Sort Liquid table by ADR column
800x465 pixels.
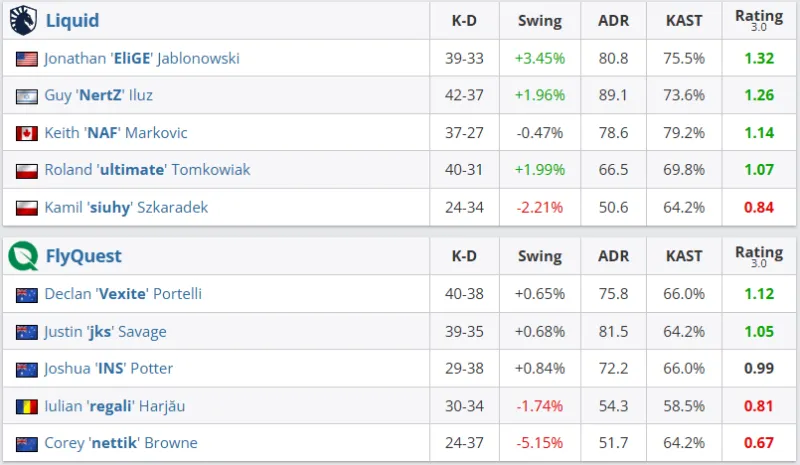pyautogui.click(x=613, y=21)
